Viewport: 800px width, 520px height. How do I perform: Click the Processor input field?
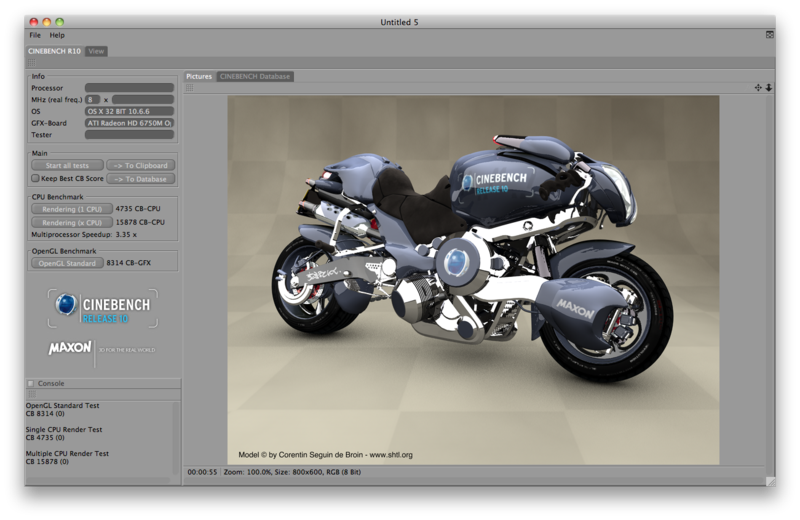tap(129, 88)
